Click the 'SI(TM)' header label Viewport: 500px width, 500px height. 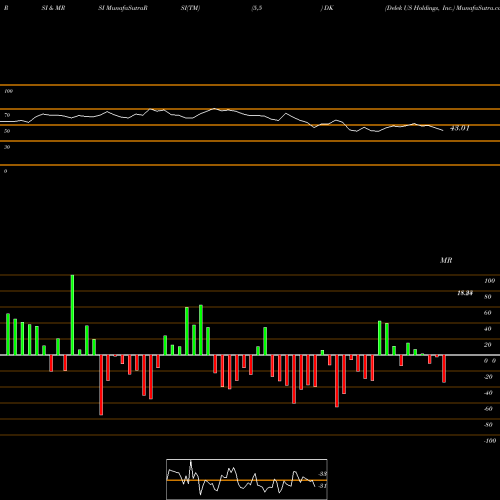pos(190,8)
